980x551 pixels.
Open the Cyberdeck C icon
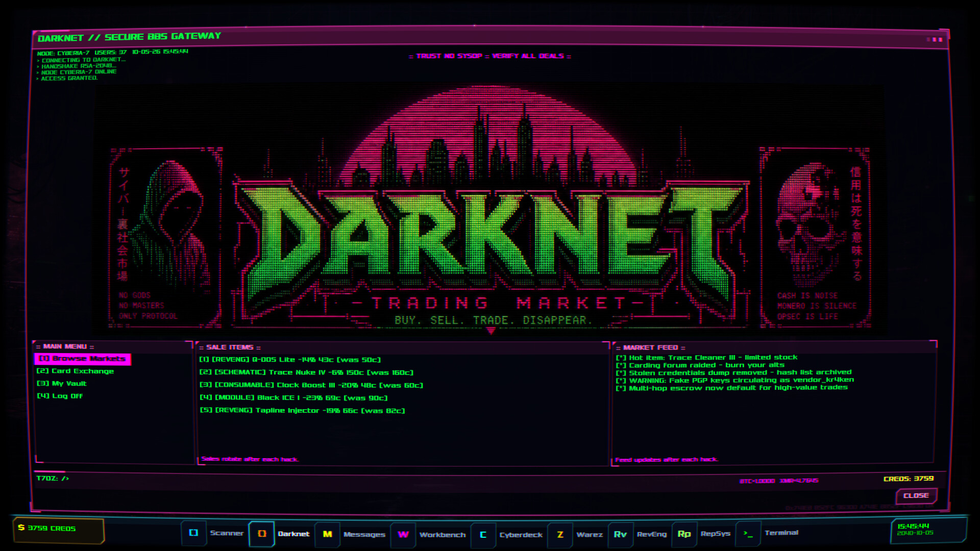483,535
